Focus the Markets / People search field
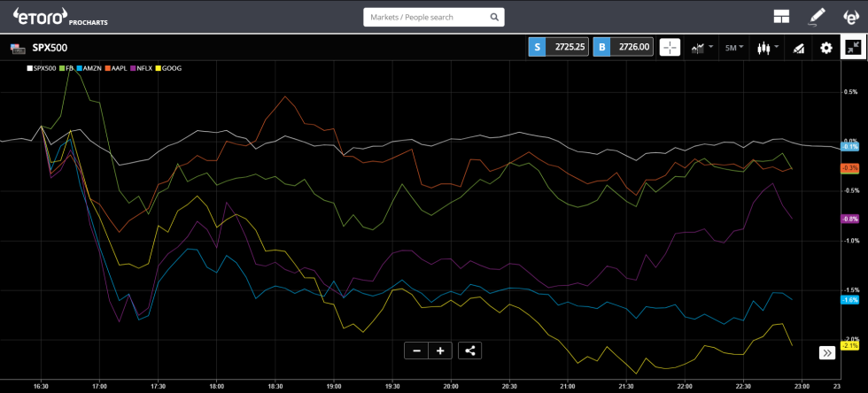The image size is (868, 393). coord(426,17)
